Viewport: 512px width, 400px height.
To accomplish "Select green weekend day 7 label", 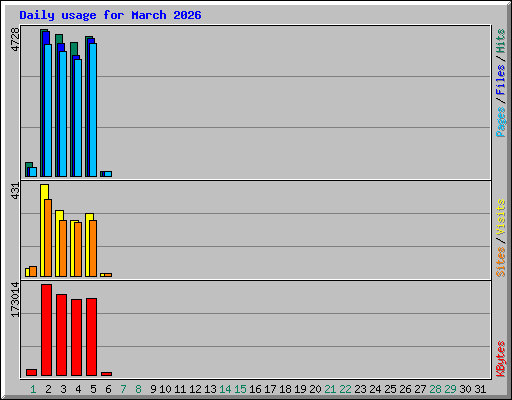I will (123, 389).
